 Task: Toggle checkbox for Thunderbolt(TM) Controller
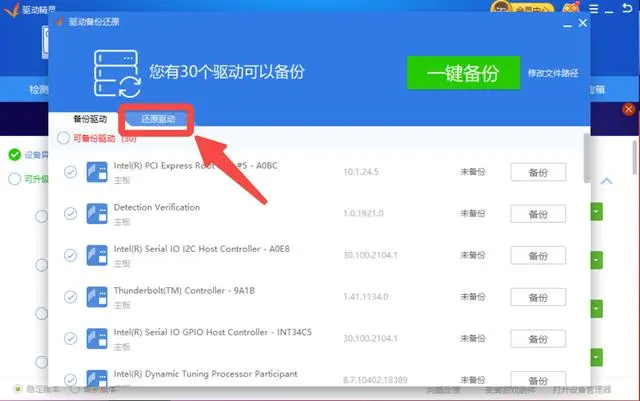point(70,297)
